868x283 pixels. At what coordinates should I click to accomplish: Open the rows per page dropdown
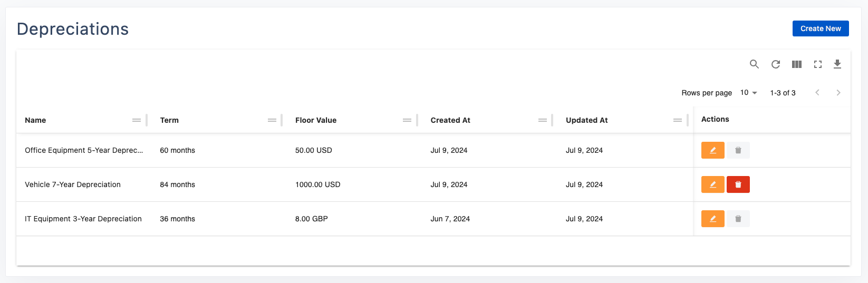click(749, 93)
